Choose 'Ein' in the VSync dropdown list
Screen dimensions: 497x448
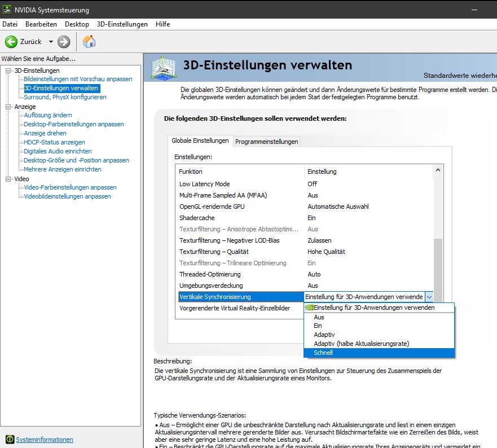pyautogui.click(x=379, y=326)
